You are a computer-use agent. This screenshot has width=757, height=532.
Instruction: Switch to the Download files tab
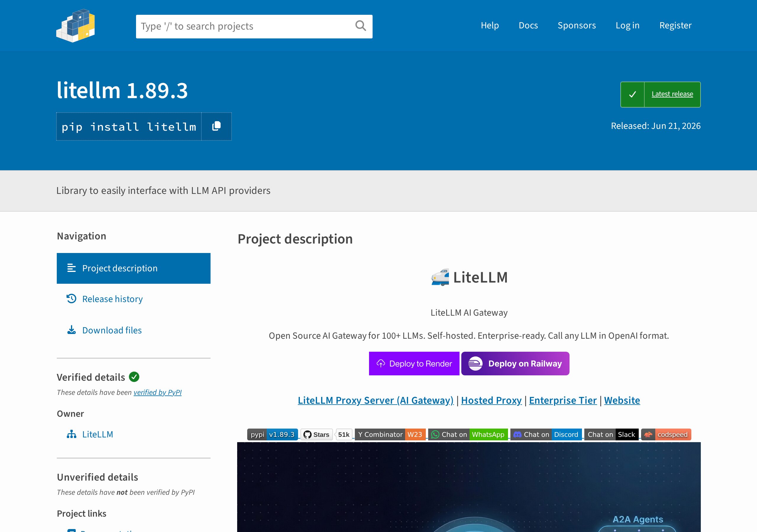pyautogui.click(x=134, y=330)
